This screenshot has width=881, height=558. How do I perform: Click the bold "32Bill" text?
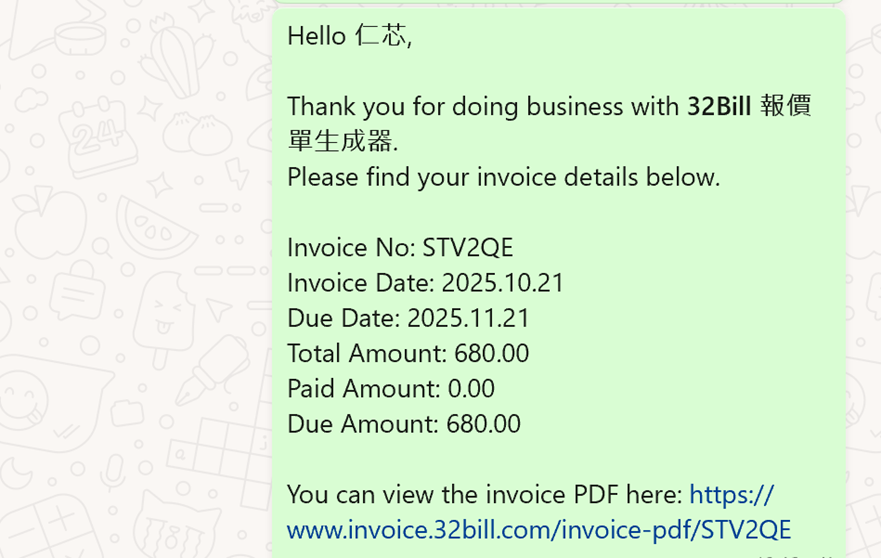[718, 107]
